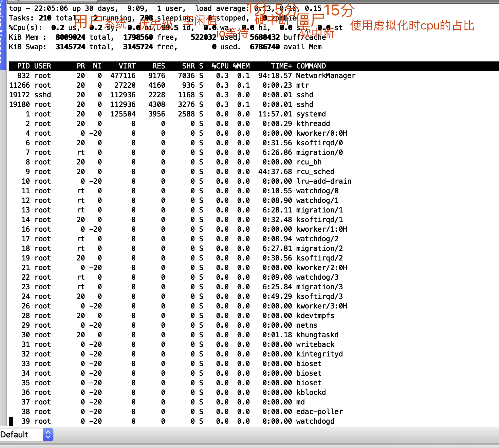Select the khungtaskd command name

[317, 335]
